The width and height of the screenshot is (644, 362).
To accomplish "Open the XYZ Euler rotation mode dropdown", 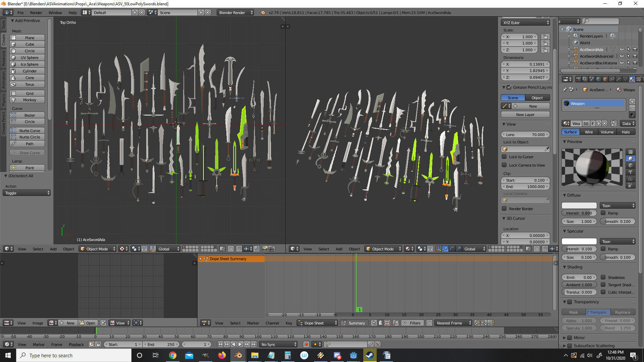I will pos(525,23).
